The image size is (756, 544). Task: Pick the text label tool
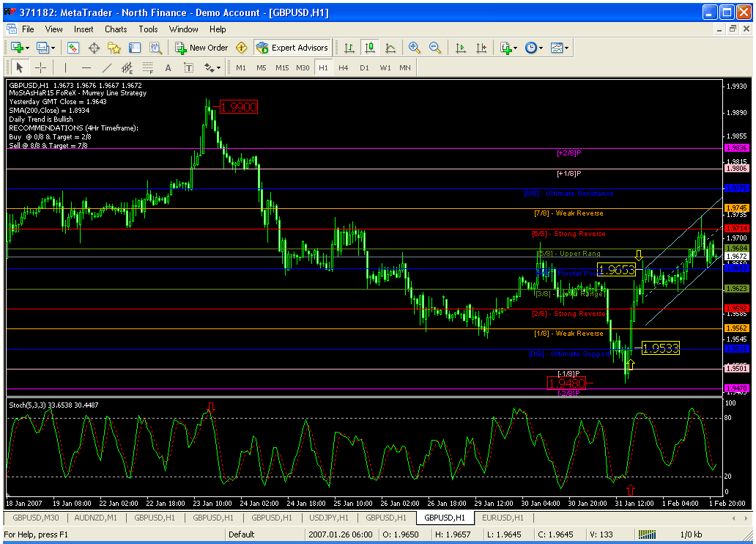(x=168, y=67)
